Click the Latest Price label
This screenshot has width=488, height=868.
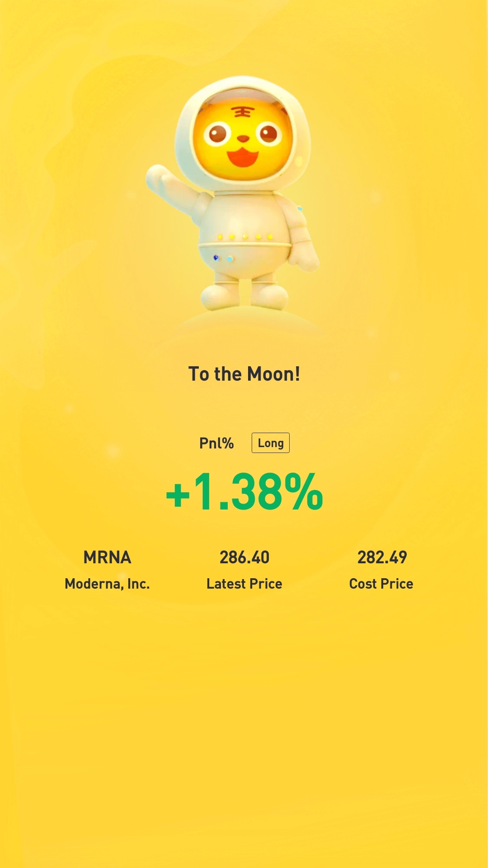point(244,584)
